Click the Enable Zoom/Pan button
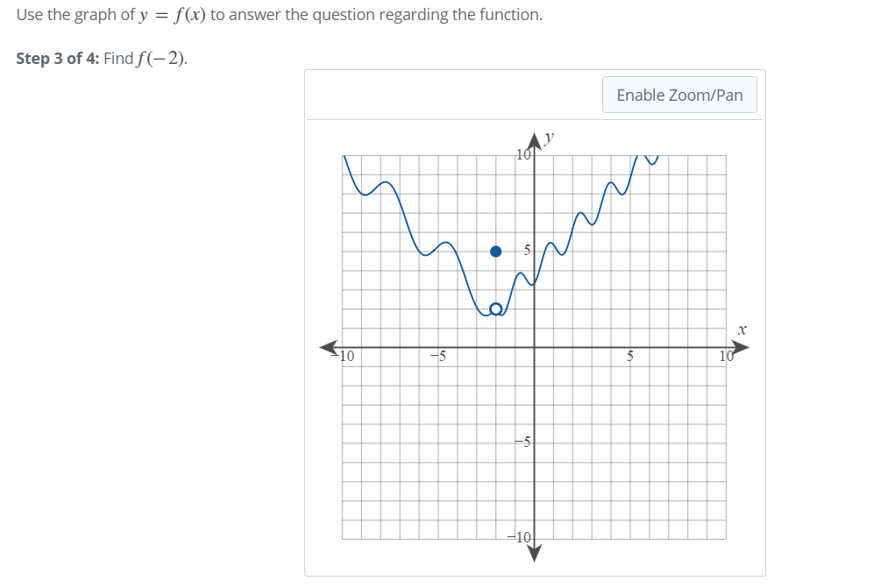Viewport: 874px width, 588px height. [x=679, y=95]
